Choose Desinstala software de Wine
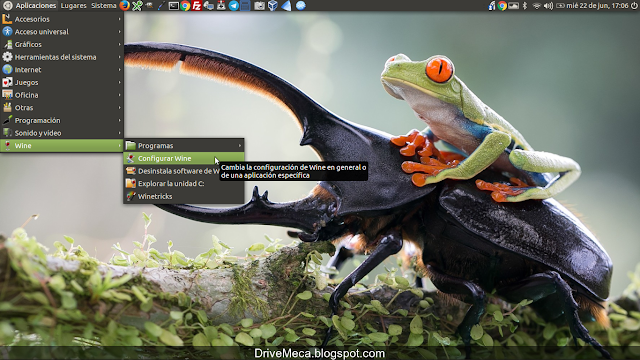The image size is (640, 360). [184, 171]
